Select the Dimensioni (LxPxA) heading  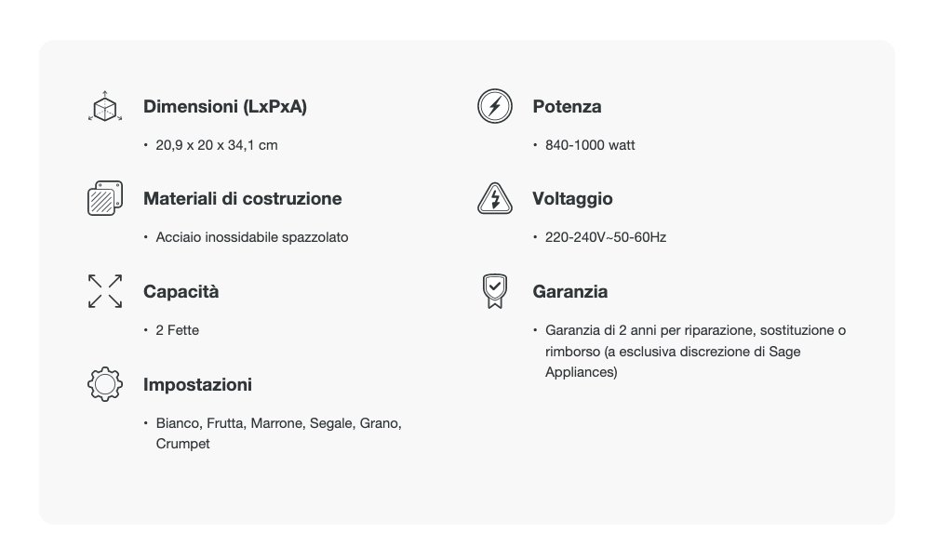224,107
